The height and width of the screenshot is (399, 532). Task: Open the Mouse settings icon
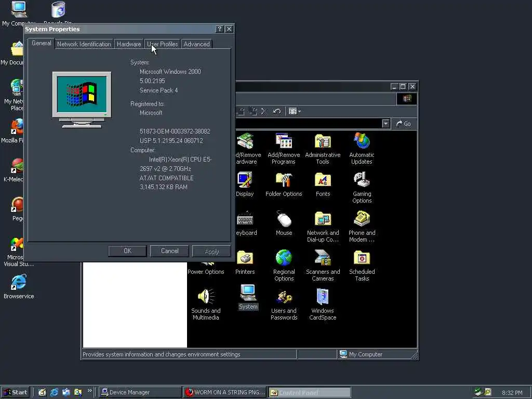pyautogui.click(x=284, y=223)
